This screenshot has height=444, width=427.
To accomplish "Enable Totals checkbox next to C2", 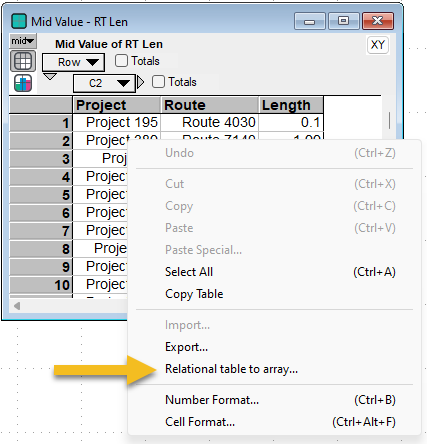I will (x=158, y=82).
